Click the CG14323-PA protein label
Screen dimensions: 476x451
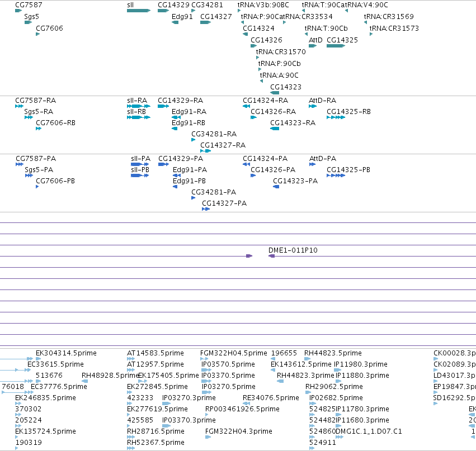click(295, 182)
